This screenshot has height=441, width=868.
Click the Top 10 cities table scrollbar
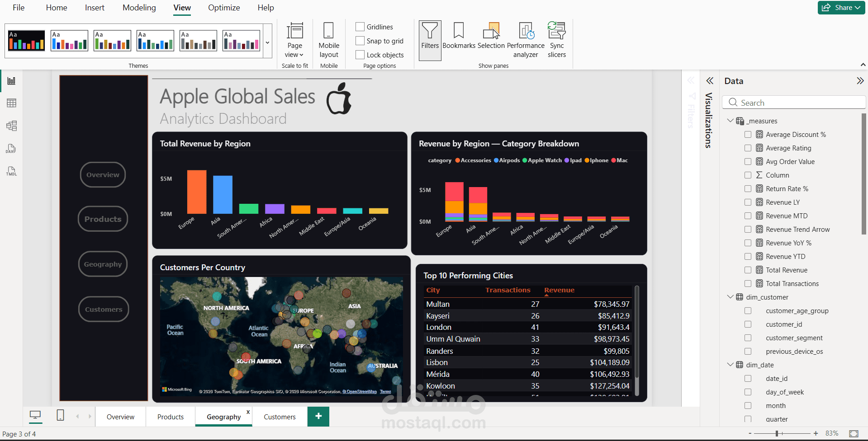pos(637,332)
